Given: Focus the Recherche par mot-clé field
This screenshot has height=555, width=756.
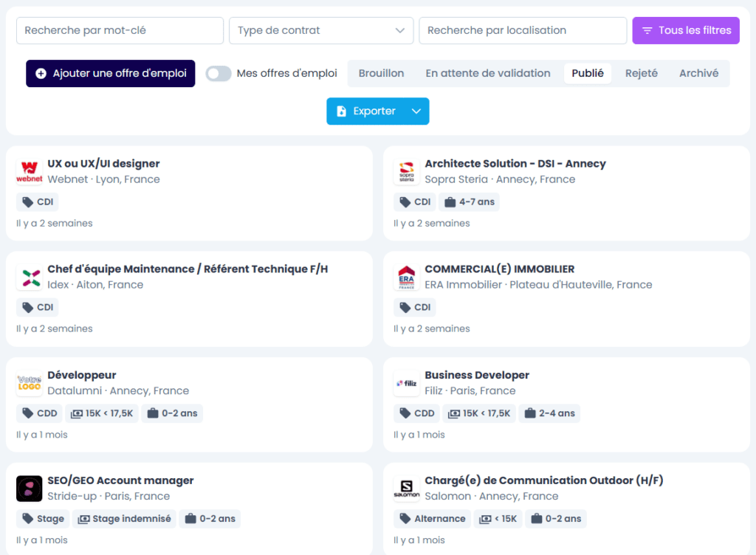Looking at the screenshot, I should click(x=120, y=30).
